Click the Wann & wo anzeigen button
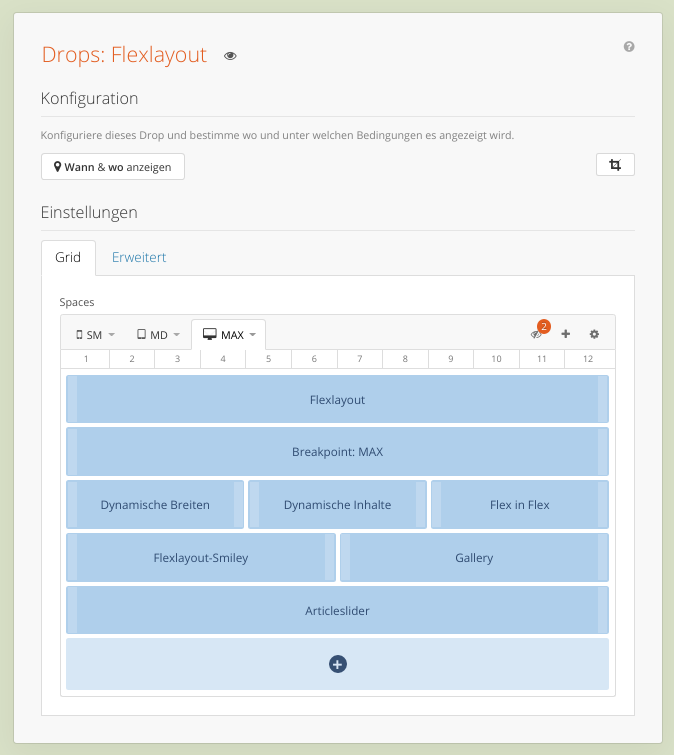674x755 pixels. (x=113, y=167)
